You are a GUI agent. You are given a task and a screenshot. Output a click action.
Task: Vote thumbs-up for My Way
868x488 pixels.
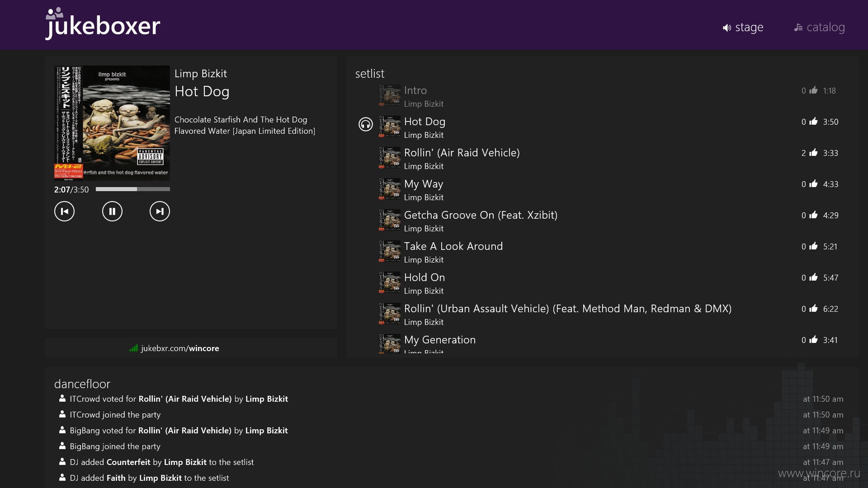pos(813,184)
